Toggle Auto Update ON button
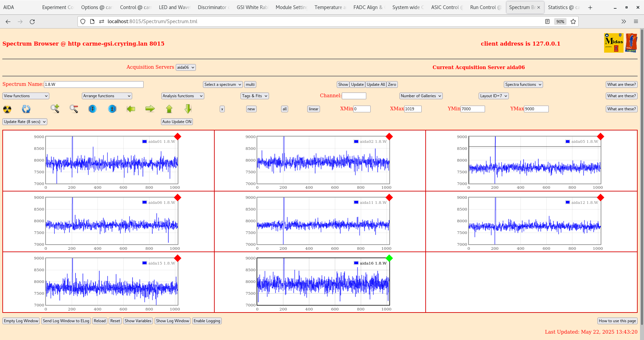The width and height of the screenshot is (644, 340). coord(177,121)
